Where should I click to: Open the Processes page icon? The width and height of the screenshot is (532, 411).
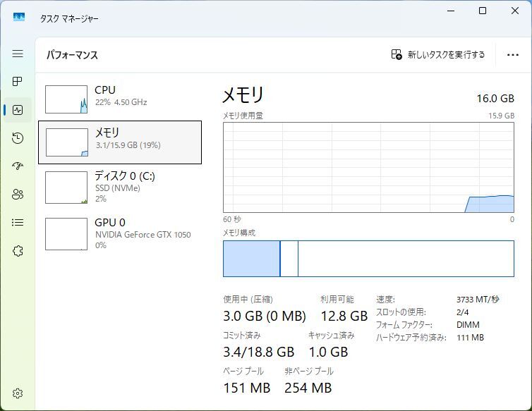click(x=18, y=82)
